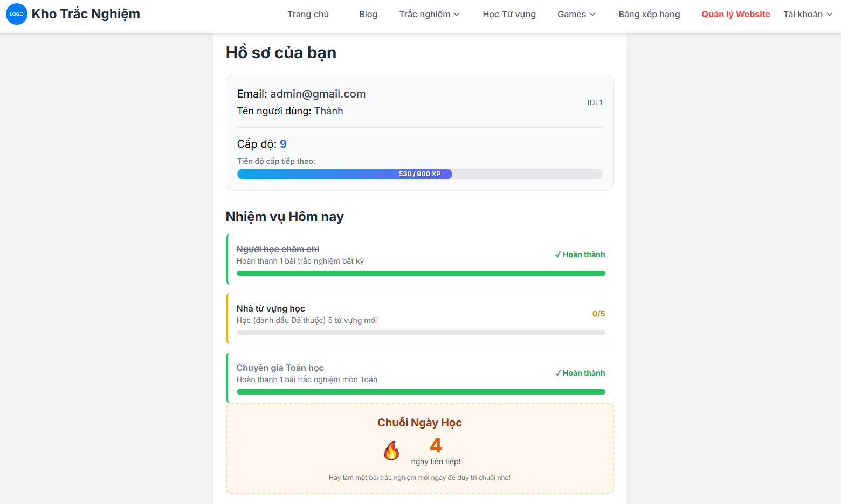Click Hoàn thành checkmark on Người học chăm chỉ
Screen dimensions: 841x504
(580, 254)
